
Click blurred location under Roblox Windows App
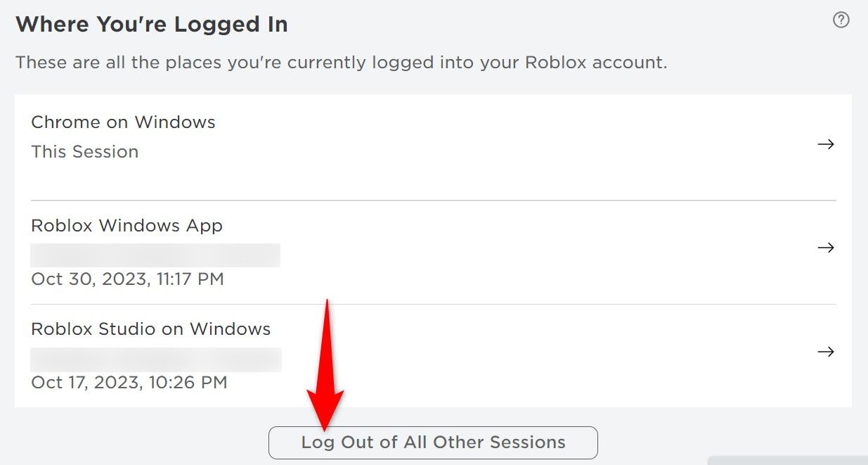tap(155, 255)
